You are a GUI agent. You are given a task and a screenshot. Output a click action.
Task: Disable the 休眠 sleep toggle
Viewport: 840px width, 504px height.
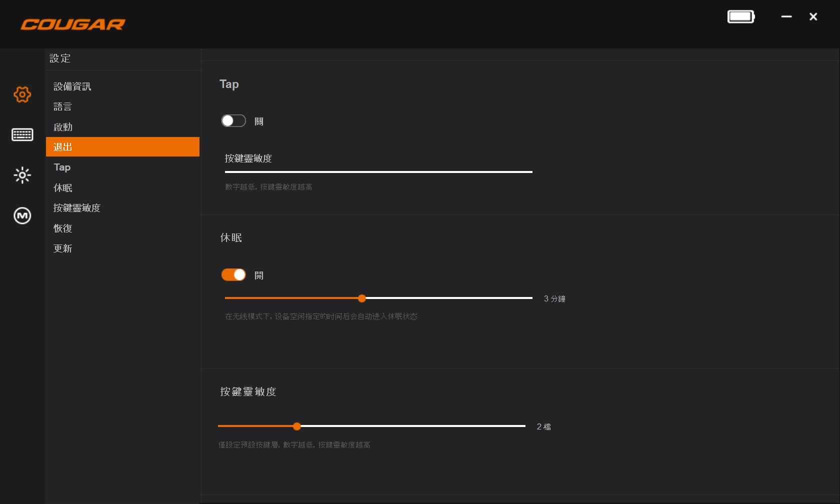(x=233, y=275)
